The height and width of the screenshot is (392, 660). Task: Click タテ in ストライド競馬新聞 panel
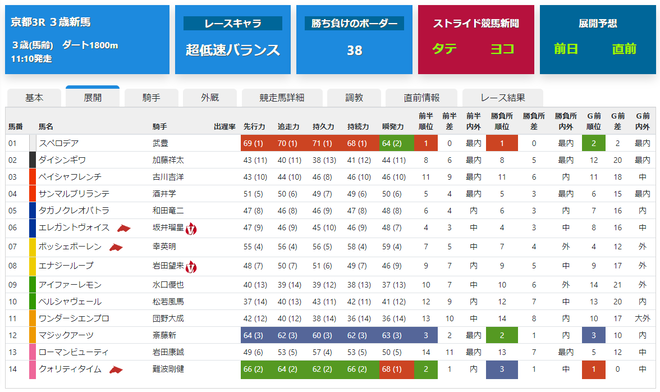click(x=444, y=49)
